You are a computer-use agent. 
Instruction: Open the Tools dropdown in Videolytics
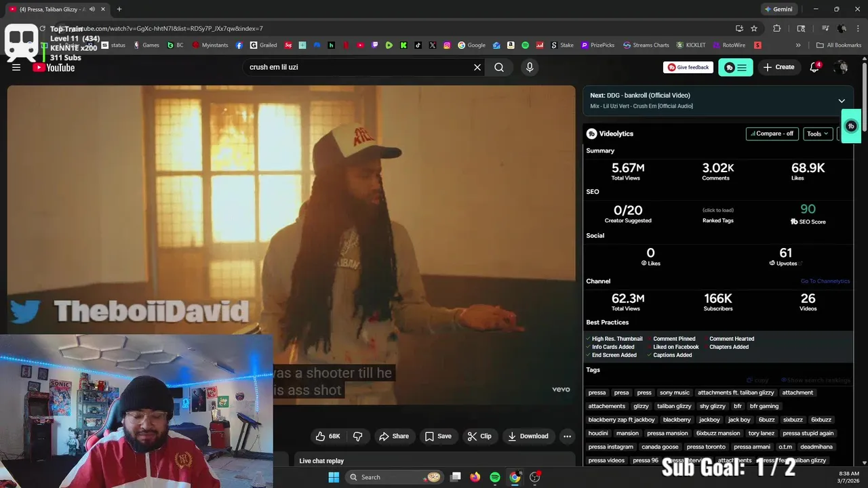point(818,134)
